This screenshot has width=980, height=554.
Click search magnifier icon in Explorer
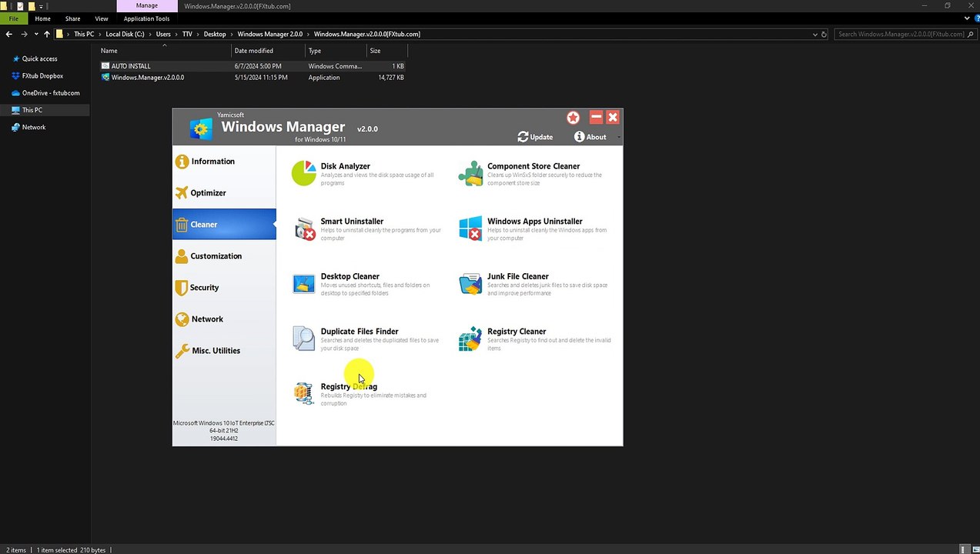point(971,34)
